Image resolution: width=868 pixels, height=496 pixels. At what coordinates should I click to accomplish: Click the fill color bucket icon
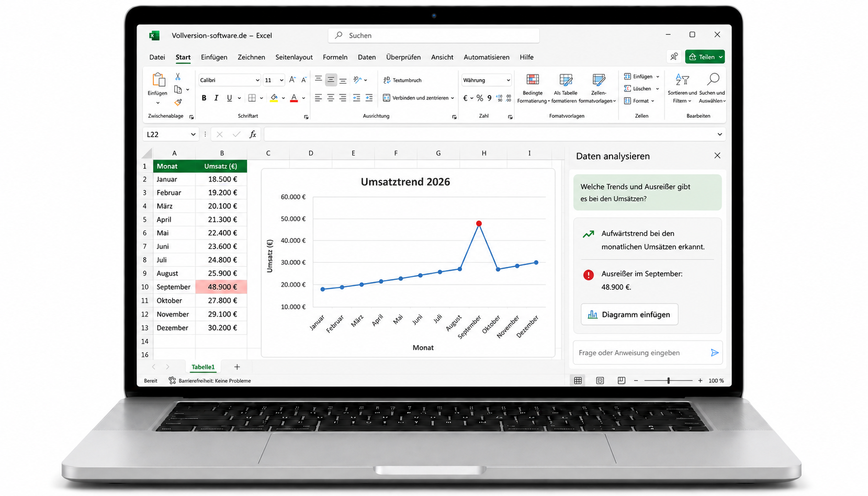tap(274, 98)
